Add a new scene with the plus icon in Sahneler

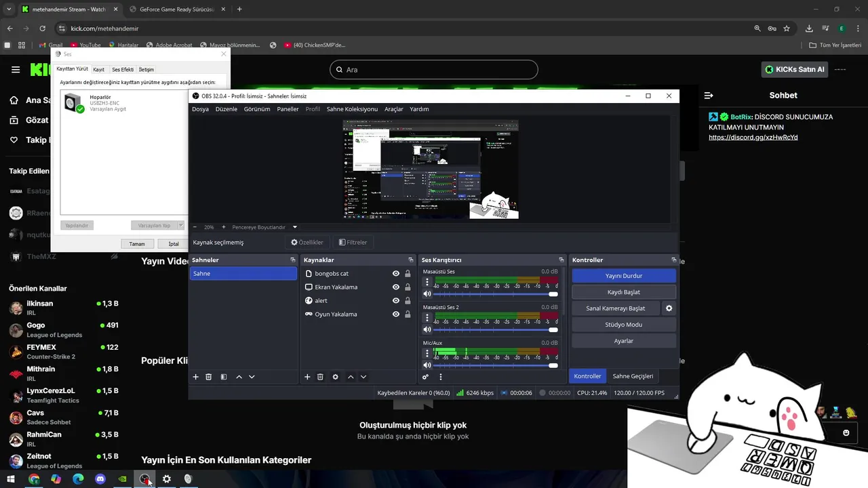pyautogui.click(x=196, y=377)
